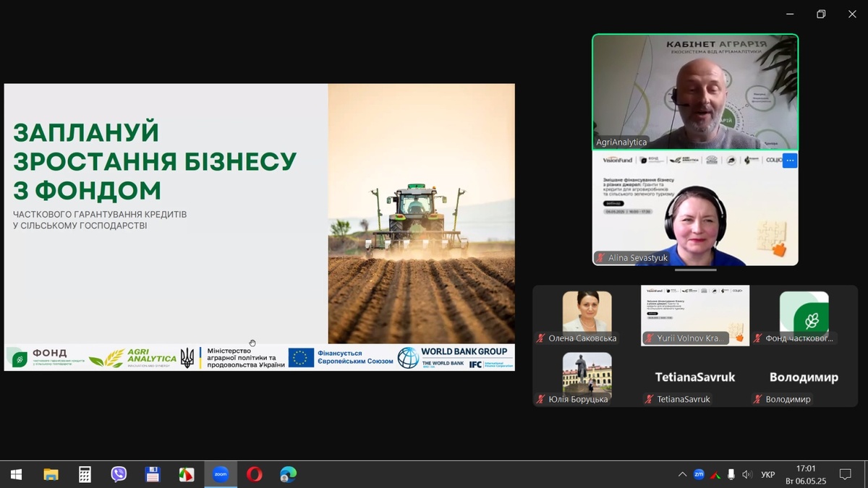Click the red-green app icon on taskbar
The image size is (868, 488).
(x=187, y=474)
